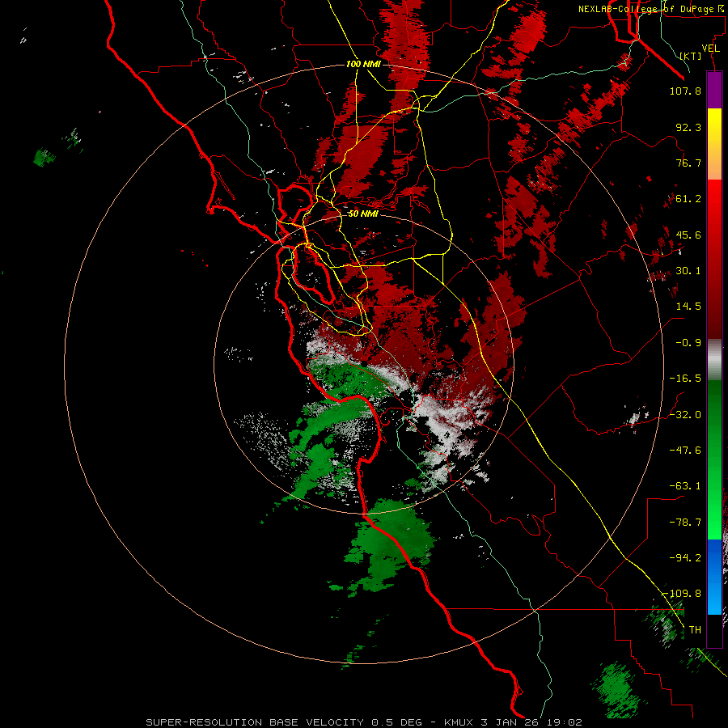Click the 50 NMI range ring label

[363, 214]
